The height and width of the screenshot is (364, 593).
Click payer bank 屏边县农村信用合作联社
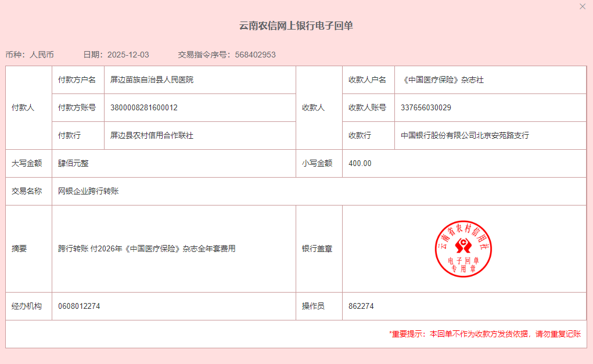(152, 135)
